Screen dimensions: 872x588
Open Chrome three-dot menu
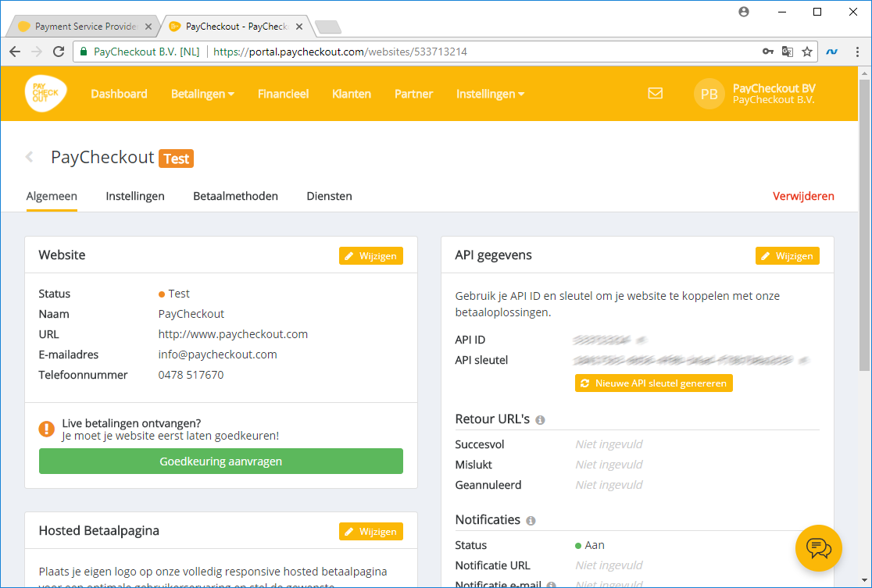[x=857, y=52]
